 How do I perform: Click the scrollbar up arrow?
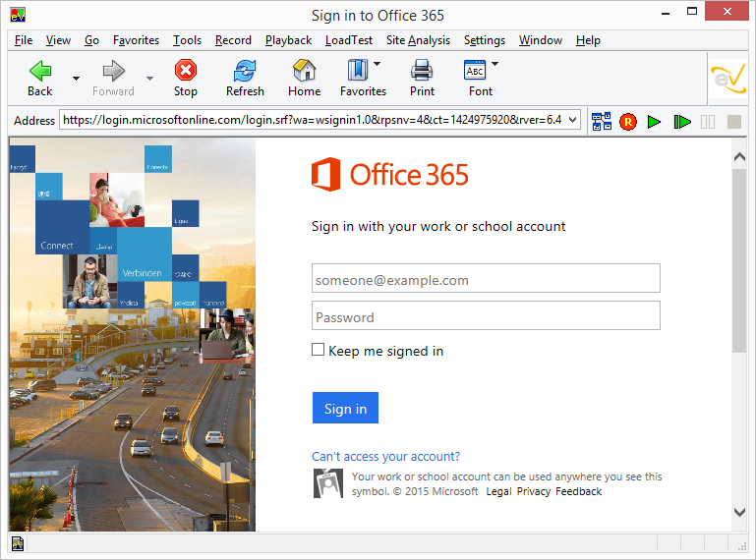739,157
